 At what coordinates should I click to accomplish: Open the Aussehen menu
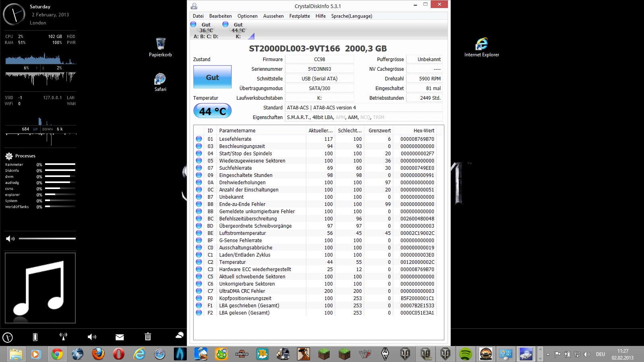coord(273,16)
